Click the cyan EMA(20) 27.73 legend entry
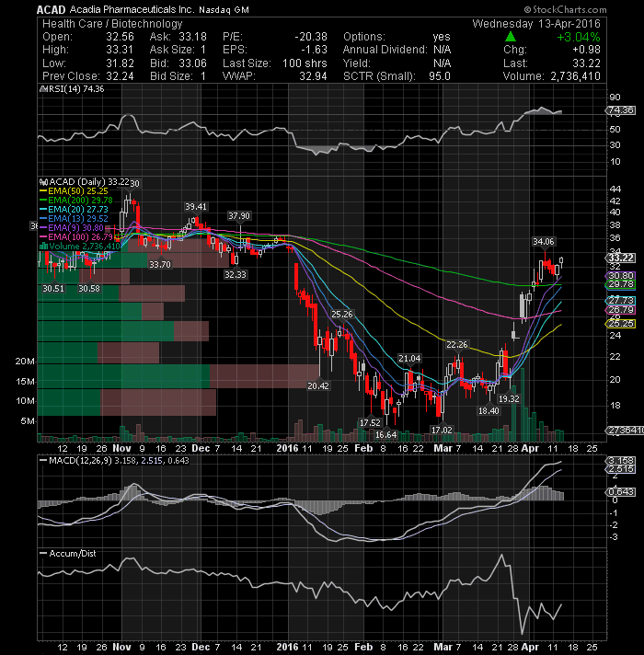 [74, 209]
